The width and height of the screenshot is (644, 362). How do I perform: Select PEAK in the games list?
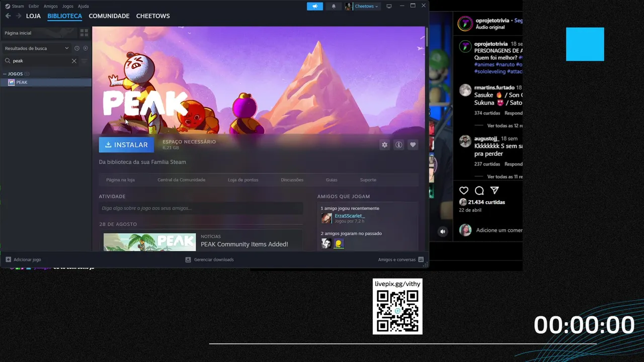tap(46, 82)
